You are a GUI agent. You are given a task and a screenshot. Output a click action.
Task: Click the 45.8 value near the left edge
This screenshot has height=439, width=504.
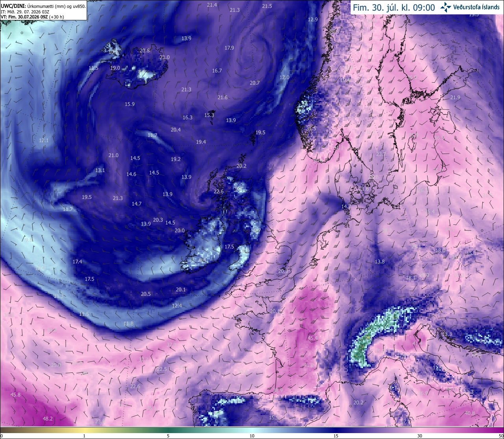pos(15,395)
